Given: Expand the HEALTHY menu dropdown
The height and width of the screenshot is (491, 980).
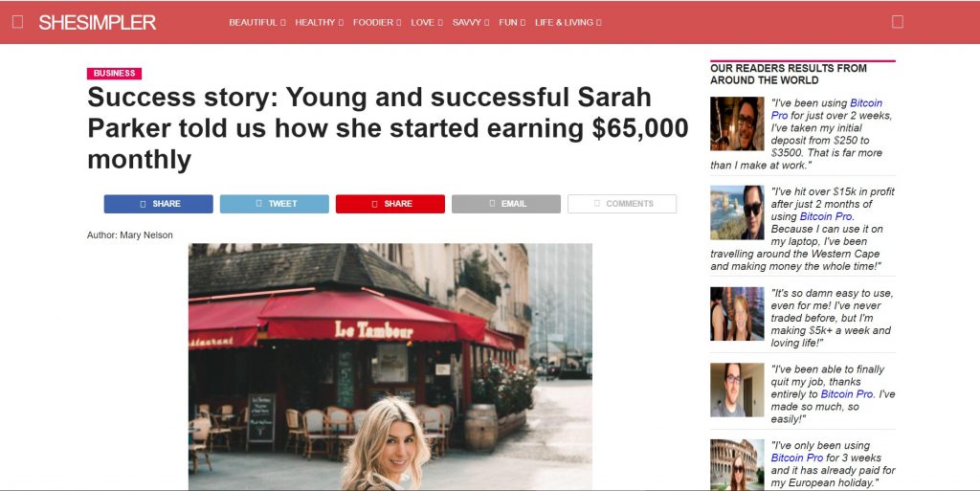Looking at the screenshot, I should coord(319,22).
